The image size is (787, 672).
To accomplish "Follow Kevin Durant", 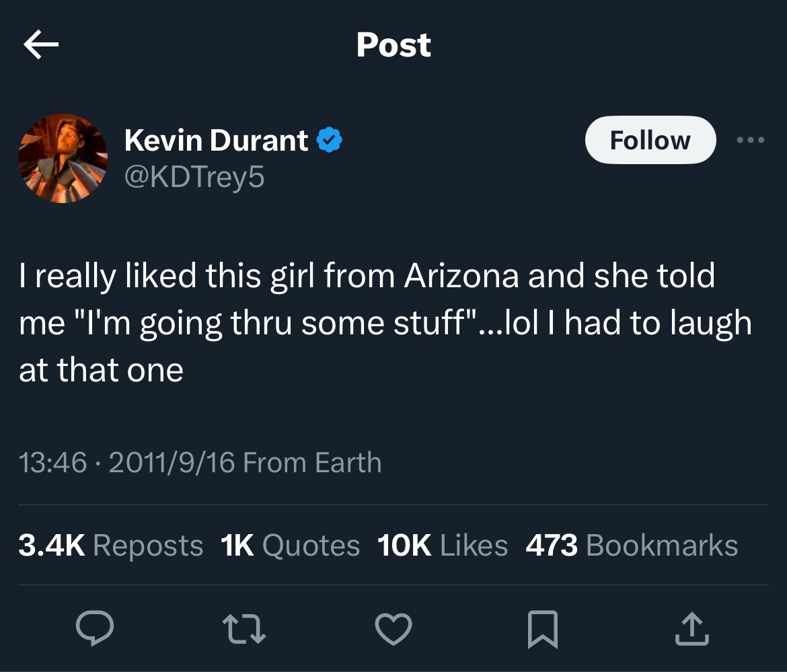I will 650,140.
